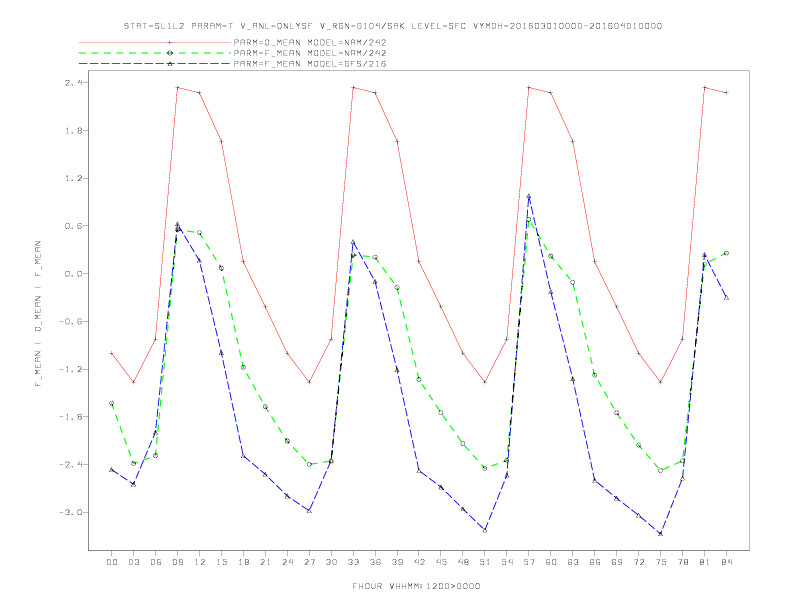Click the x-axis tick label 42
This screenshot has width=792, height=612.
[x=419, y=562]
